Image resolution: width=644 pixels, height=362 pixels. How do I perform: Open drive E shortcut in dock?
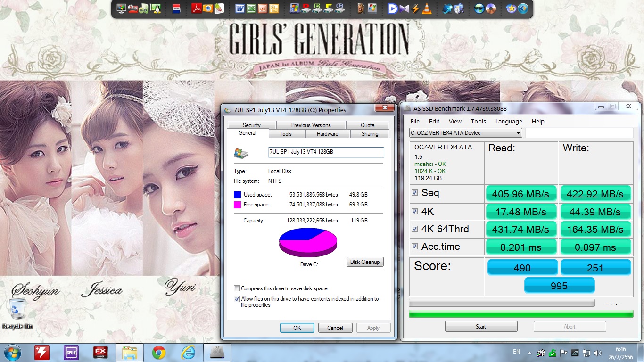(317, 8)
